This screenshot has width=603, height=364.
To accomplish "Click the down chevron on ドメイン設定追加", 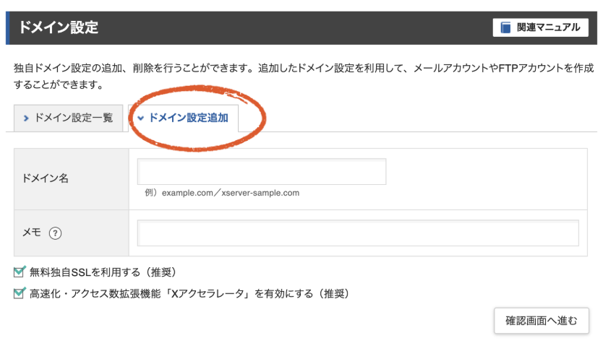I will click(140, 118).
